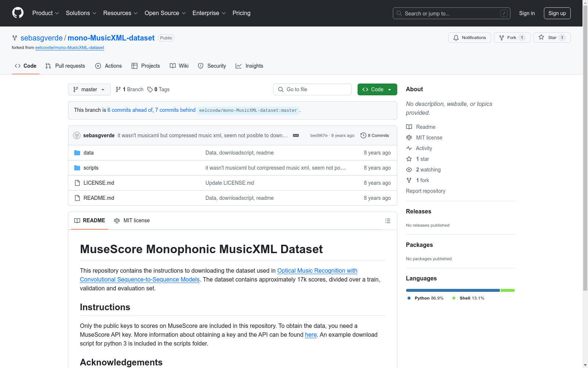Image resolution: width=588 pixels, height=368 pixels.
Task: Open sebasgverde user profile link
Action: (42, 38)
